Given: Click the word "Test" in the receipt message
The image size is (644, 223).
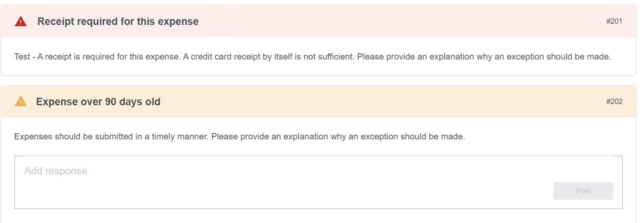Looking at the screenshot, I should [x=22, y=57].
